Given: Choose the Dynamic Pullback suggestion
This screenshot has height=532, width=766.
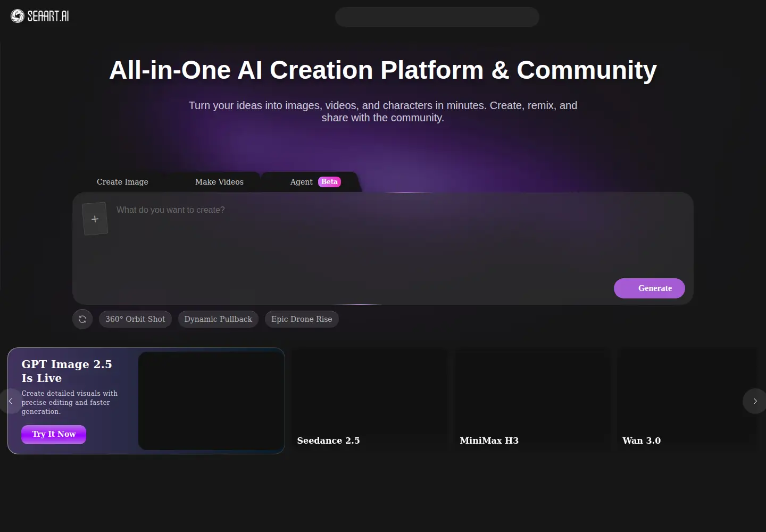Looking at the screenshot, I should [218, 319].
